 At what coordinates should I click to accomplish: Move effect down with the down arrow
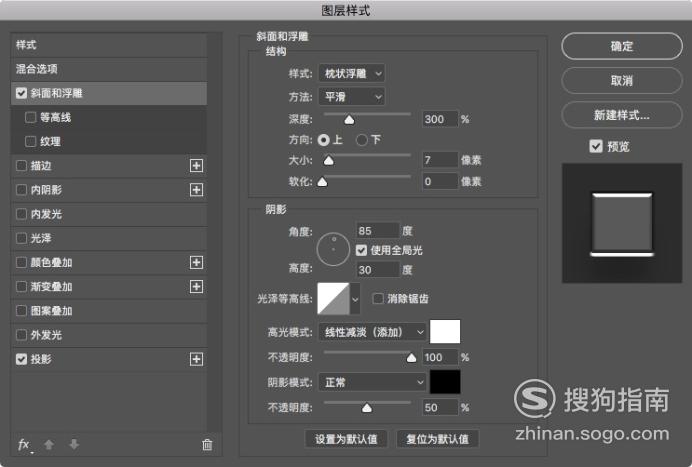pyautogui.click(x=74, y=444)
